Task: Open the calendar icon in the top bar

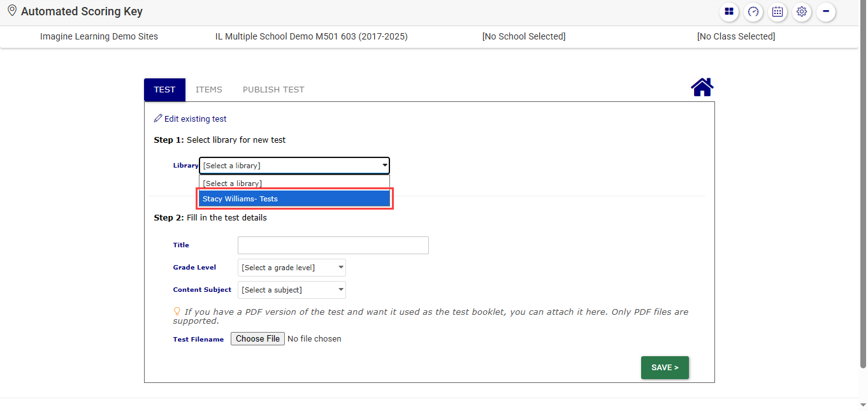Action: [777, 12]
